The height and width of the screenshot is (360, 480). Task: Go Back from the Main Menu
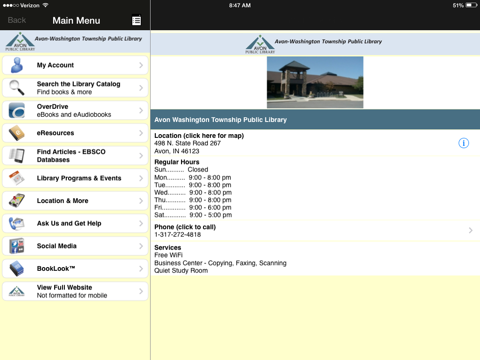(17, 20)
